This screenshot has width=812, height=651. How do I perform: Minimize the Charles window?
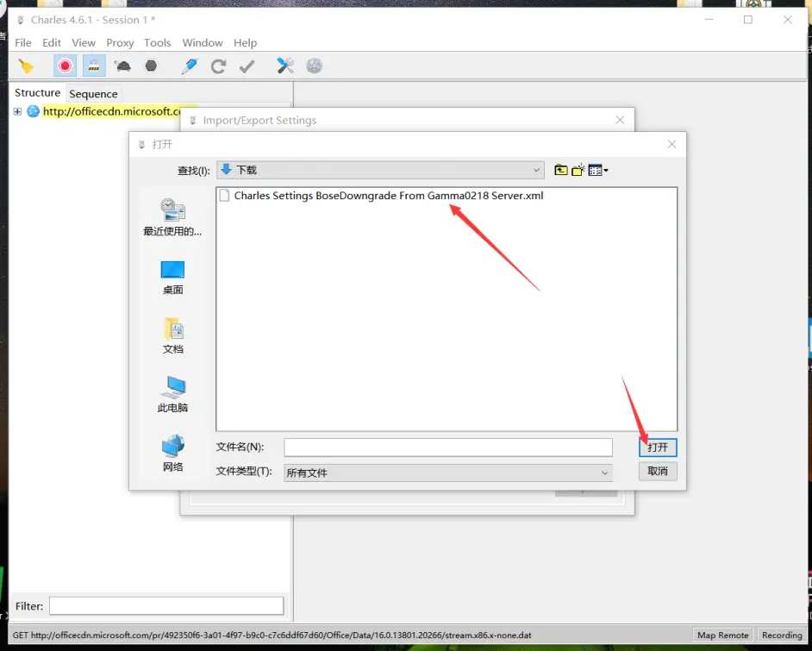[709, 20]
